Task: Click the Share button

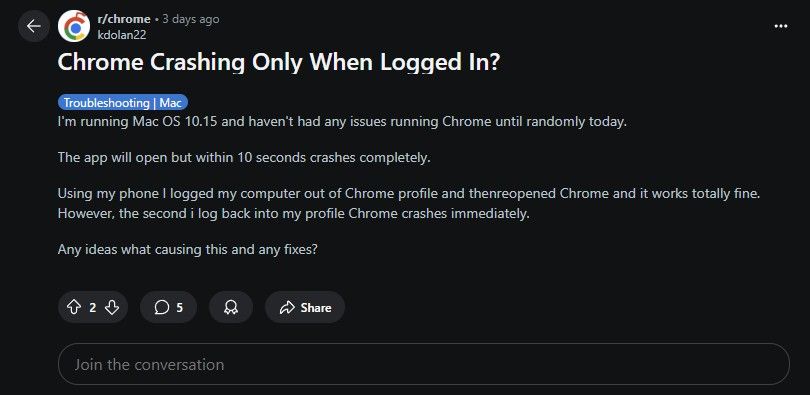Action: point(305,307)
